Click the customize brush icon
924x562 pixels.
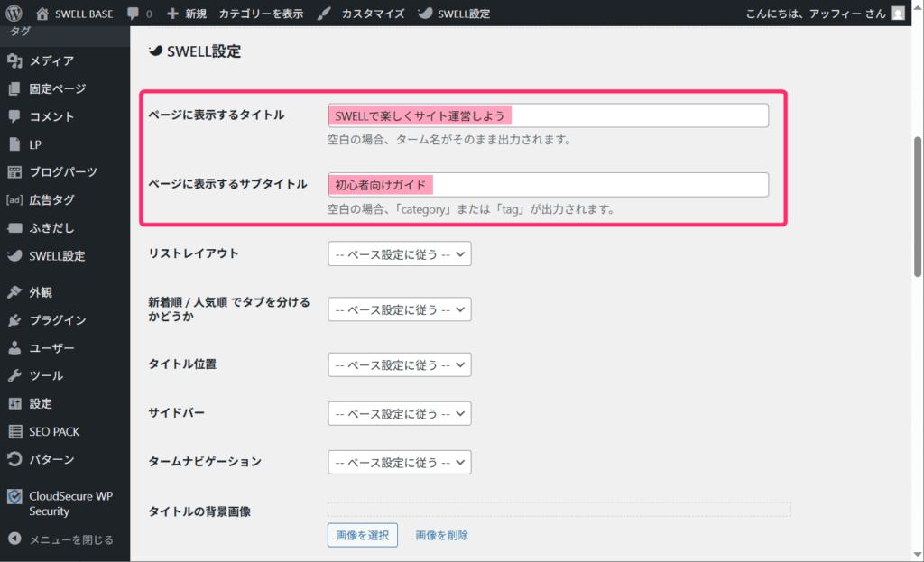(324, 13)
